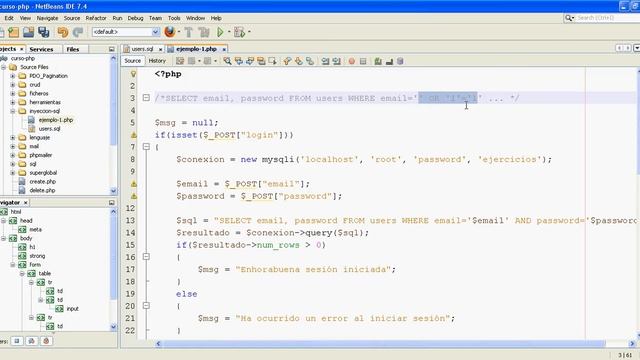Screen dimensions: 640x360
Task: Open the Run Project dropdown arrow
Action: 229,32
